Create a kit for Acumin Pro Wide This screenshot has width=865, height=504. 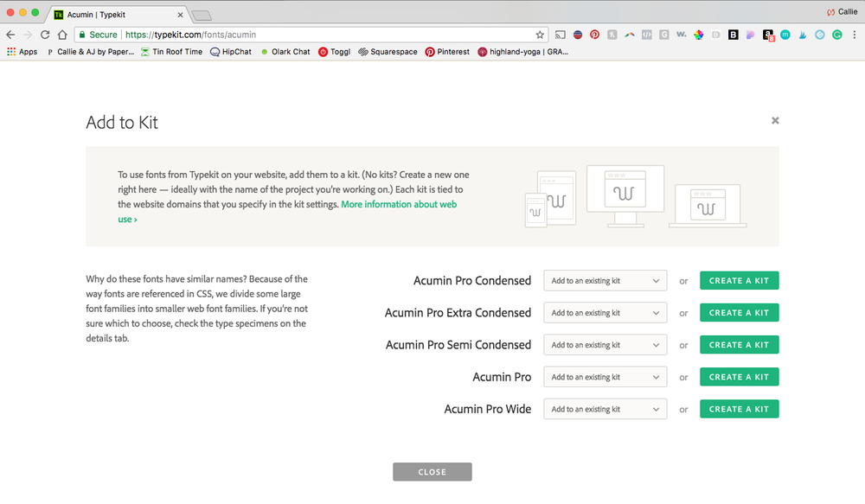click(740, 409)
